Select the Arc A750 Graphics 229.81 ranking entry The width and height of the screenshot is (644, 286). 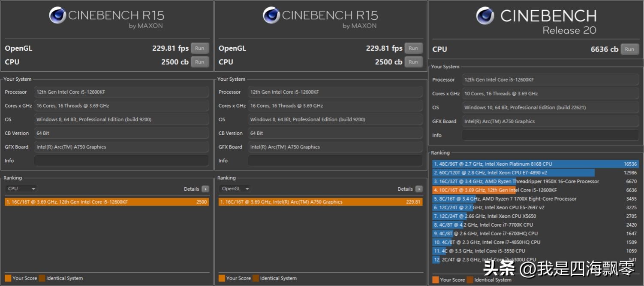pyautogui.click(x=320, y=202)
